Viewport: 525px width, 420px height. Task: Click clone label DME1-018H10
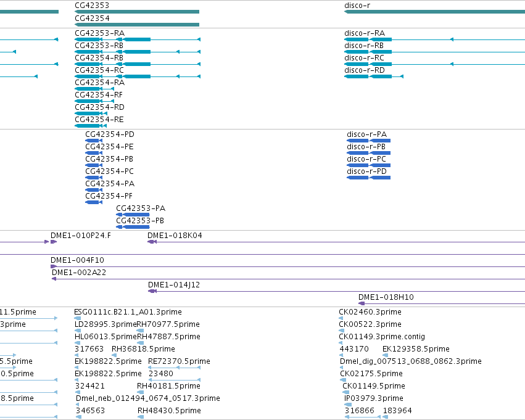coord(386,297)
